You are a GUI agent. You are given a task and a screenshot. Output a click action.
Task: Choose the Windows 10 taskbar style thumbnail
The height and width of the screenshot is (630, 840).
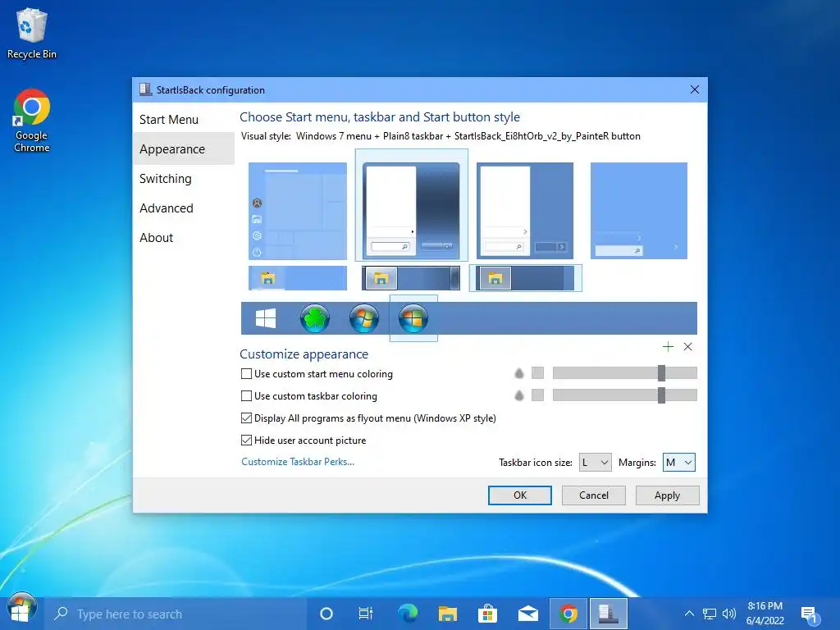tap(297, 278)
